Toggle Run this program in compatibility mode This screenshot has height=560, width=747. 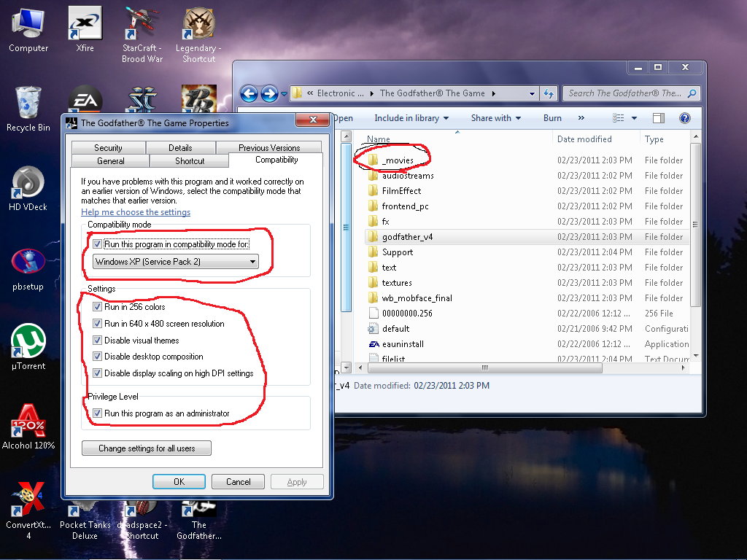click(97, 244)
